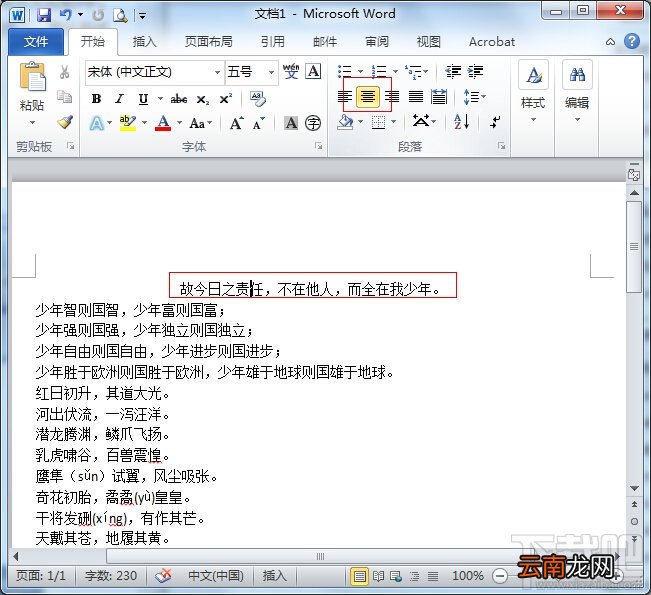651x595 pixels.
Task: Open the font name dropdown
Action: coord(217,72)
